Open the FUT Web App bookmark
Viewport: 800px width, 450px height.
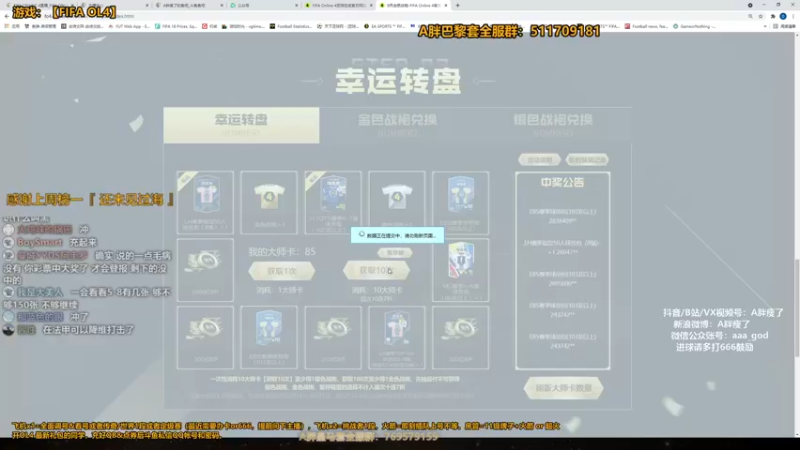tap(129, 26)
